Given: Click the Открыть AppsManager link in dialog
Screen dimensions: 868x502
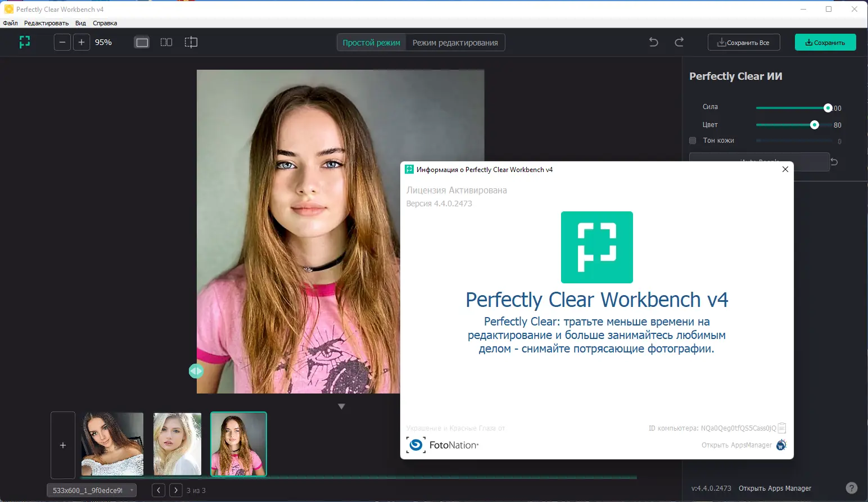Looking at the screenshot, I should point(735,445).
